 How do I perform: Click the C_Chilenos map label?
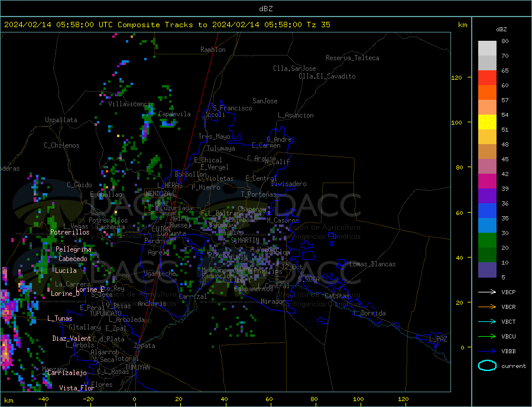pyautogui.click(x=61, y=145)
